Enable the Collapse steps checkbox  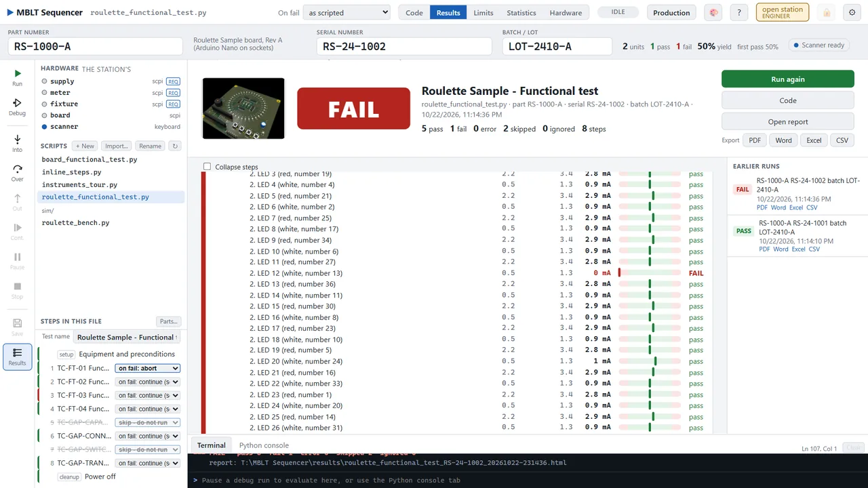[x=208, y=167]
